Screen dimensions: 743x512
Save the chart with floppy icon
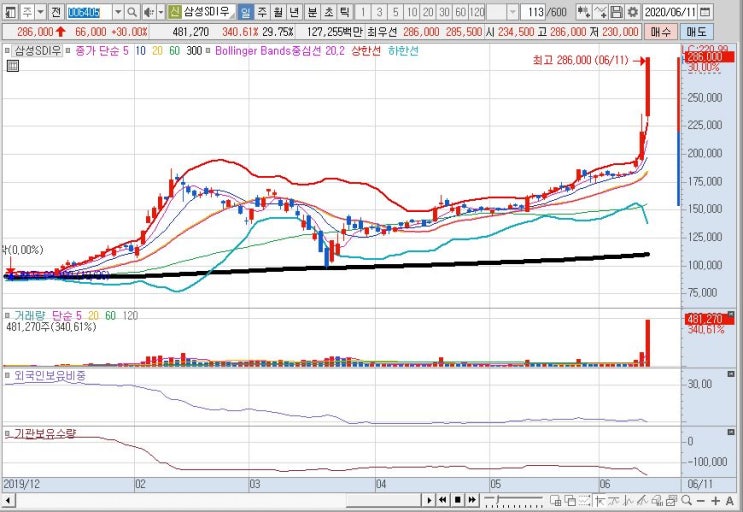pyautogui.click(x=616, y=12)
